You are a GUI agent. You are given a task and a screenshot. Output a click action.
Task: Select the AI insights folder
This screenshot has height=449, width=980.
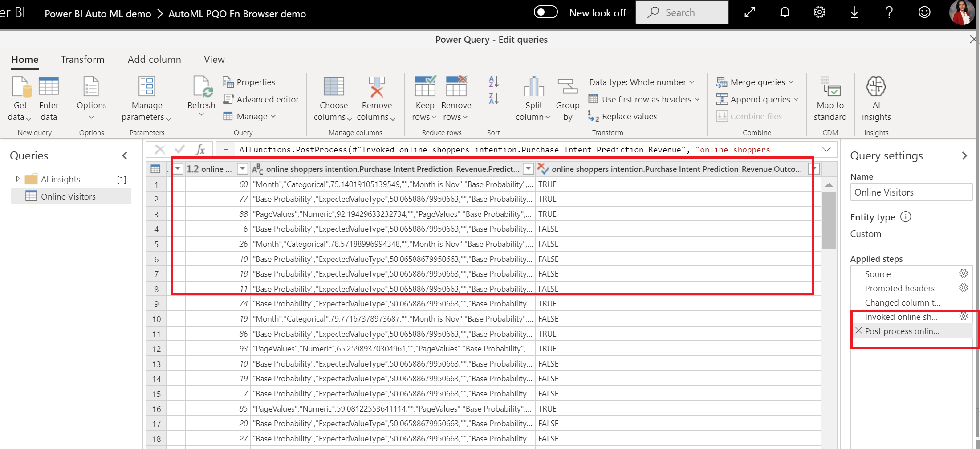coord(71,179)
